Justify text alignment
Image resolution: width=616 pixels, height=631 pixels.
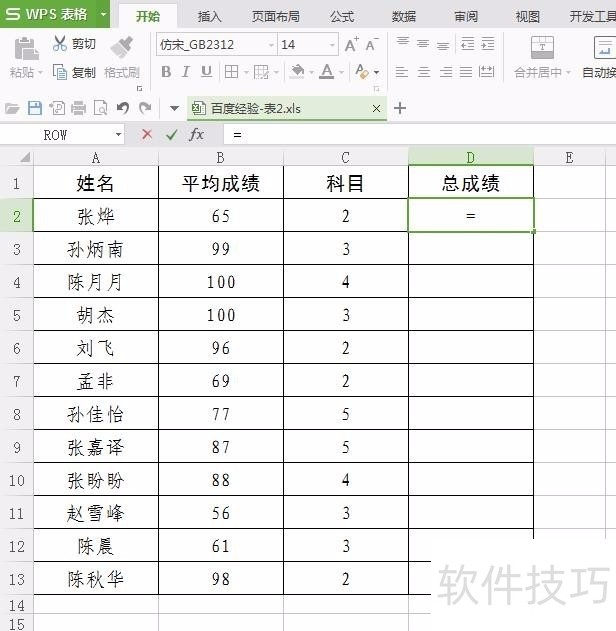click(x=466, y=72)
